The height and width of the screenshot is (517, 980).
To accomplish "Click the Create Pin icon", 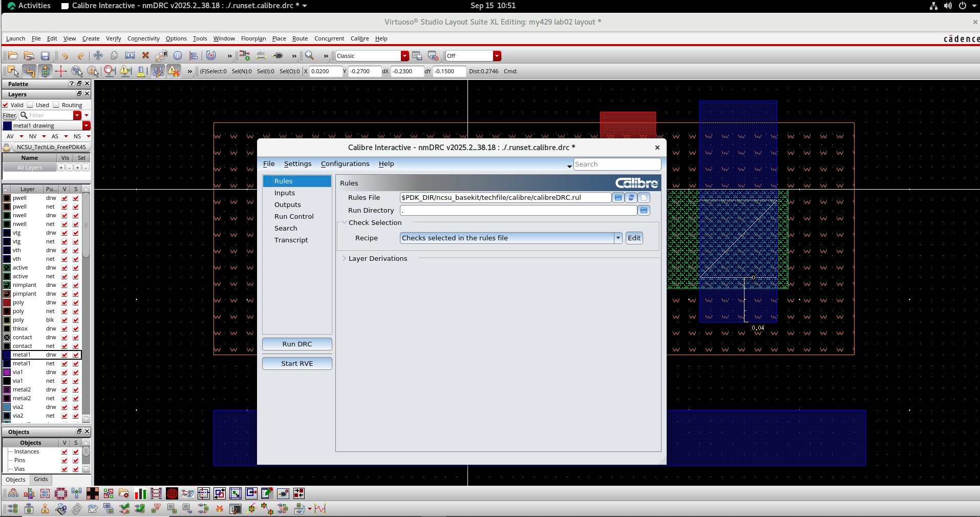I will [278, 56].
